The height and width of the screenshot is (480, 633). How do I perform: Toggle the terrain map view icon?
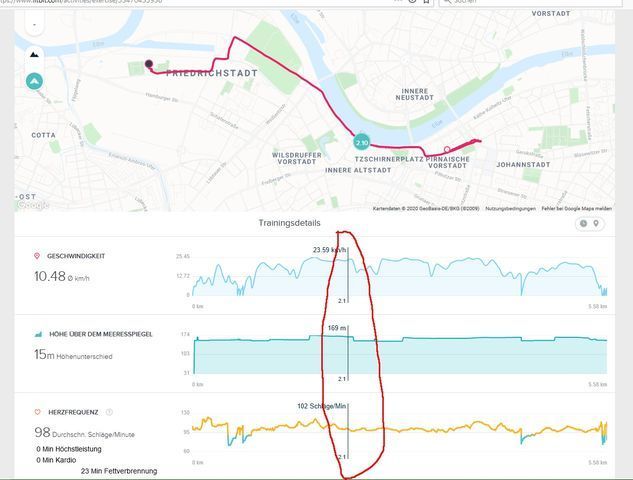(34, 54)
